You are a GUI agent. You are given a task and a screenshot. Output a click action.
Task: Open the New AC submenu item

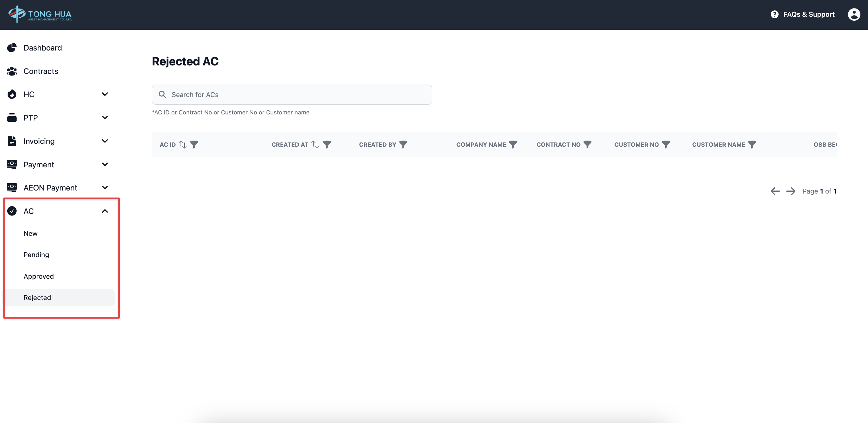31,233
